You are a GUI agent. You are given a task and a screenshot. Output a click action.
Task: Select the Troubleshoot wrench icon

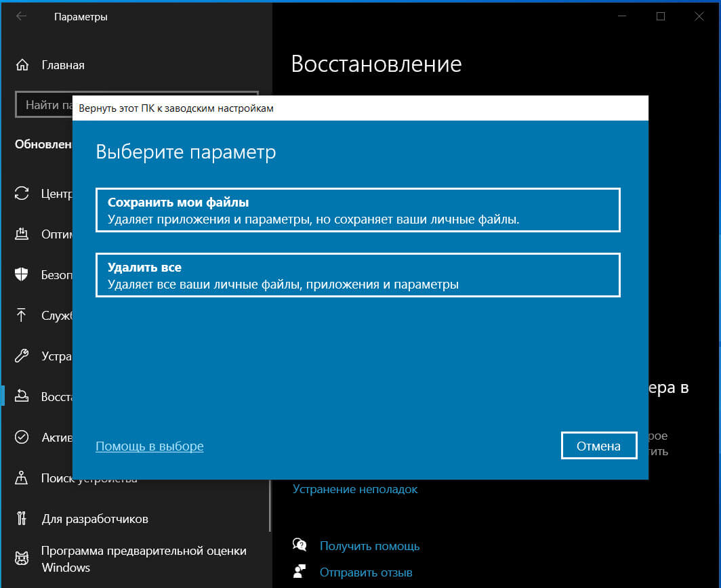click(x=22, y=356)
